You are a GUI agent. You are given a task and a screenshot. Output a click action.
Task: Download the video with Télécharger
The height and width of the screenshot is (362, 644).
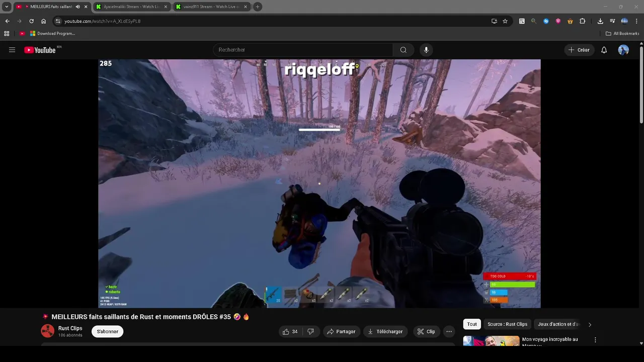pos(385,331)
